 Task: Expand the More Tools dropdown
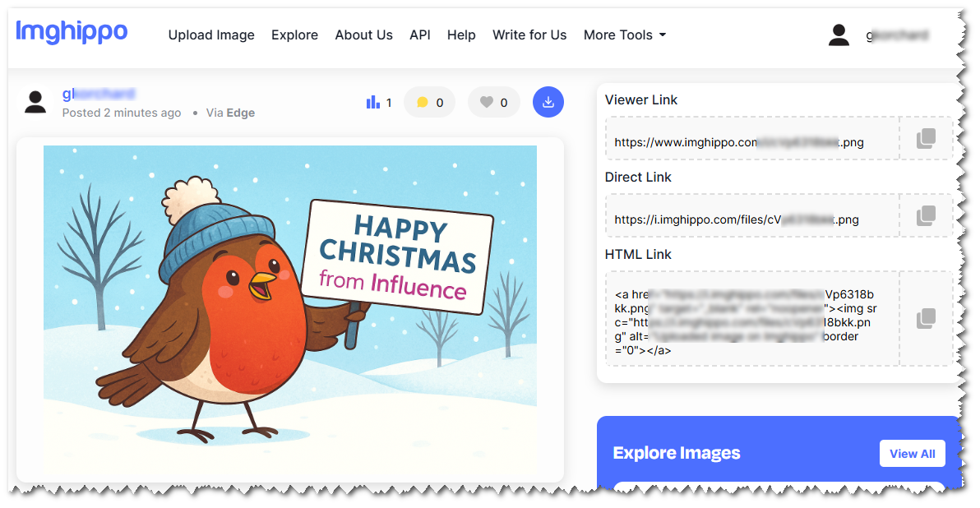click(624, 35)
